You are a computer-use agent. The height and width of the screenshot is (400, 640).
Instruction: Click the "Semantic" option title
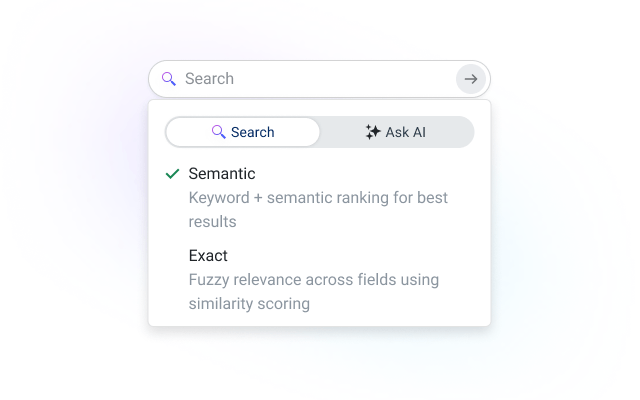pos(222,174)
